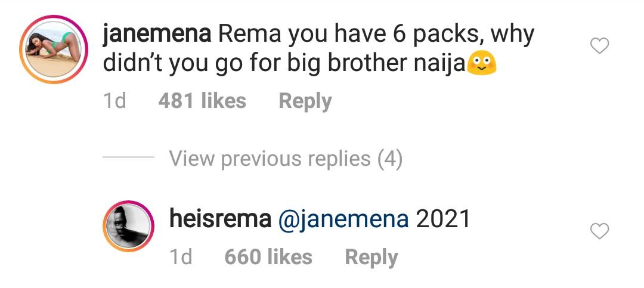
Task: Expand View previous replies (4)
Action: click(x=286, y=159)
